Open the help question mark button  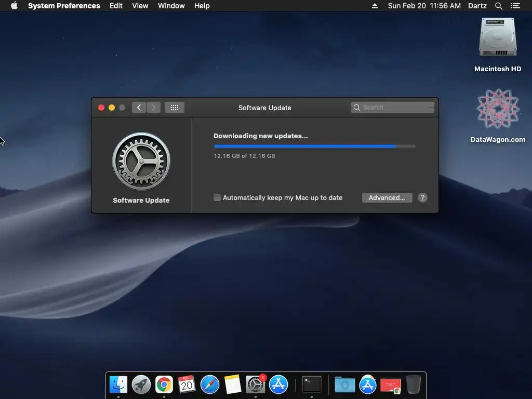pyautogui.click(x=422, y=198)
